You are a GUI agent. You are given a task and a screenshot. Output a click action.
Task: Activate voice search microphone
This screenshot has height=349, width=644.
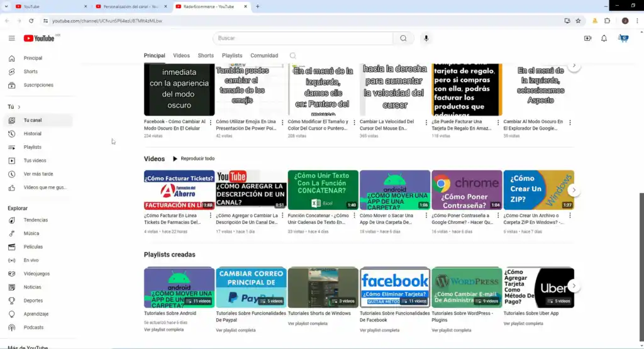[x=426, y=38]
